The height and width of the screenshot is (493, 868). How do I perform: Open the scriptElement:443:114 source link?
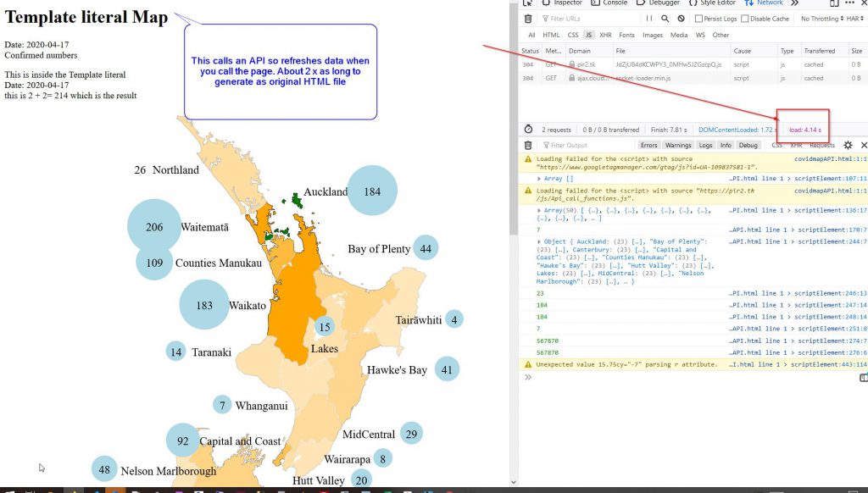(x=830, y=364)
